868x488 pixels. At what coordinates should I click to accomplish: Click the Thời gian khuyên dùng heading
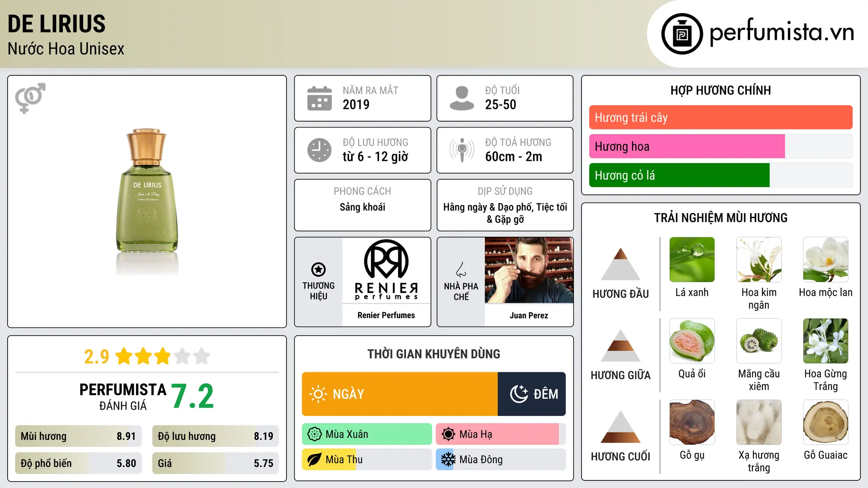tap(434, 354)
